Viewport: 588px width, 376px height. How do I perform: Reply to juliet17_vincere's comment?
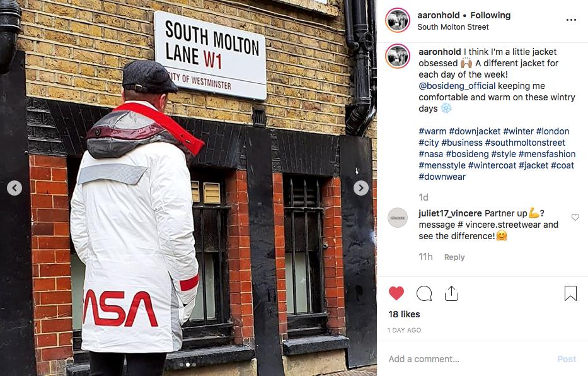point(454,257)
